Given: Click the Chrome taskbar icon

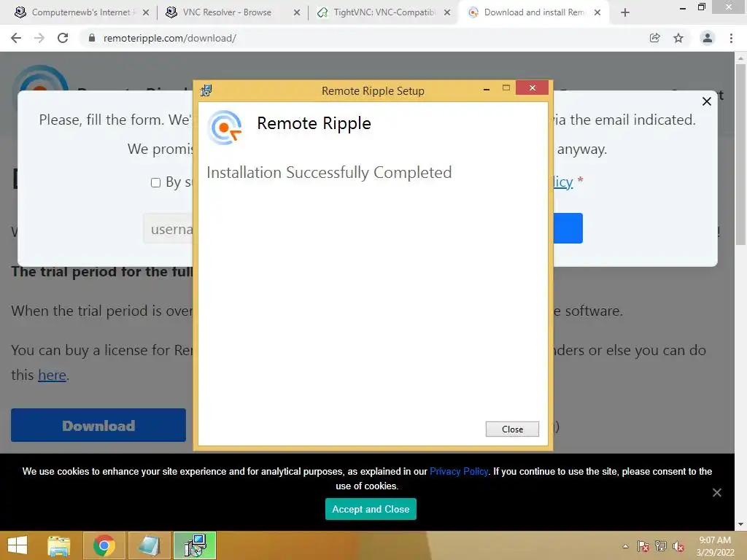Looking at the screenshot, I should pos(104,545).
